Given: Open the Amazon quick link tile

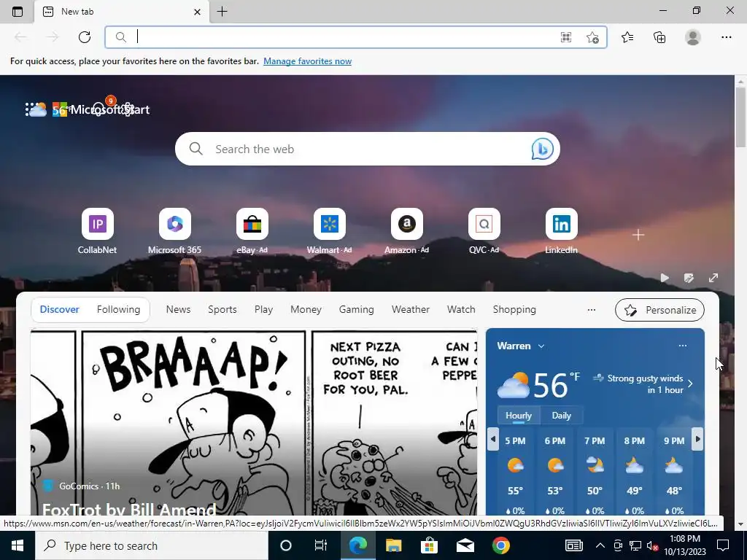Looking at the screenshot, I should 406,231.
